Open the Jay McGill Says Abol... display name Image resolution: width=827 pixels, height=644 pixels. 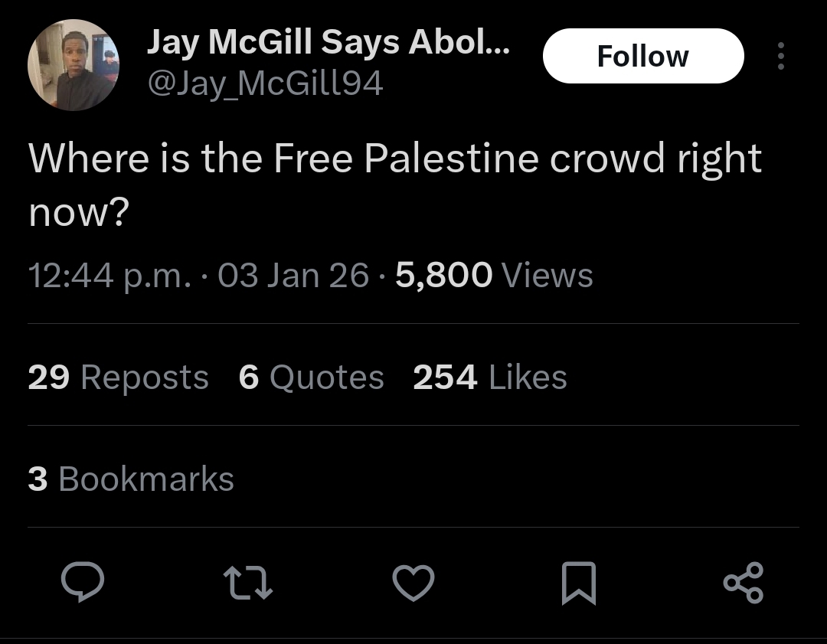(x=329, y=41)
